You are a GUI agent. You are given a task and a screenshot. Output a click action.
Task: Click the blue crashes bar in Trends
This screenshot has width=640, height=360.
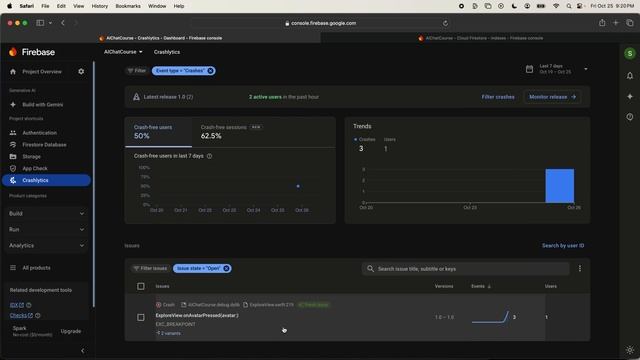click(560, 186)
